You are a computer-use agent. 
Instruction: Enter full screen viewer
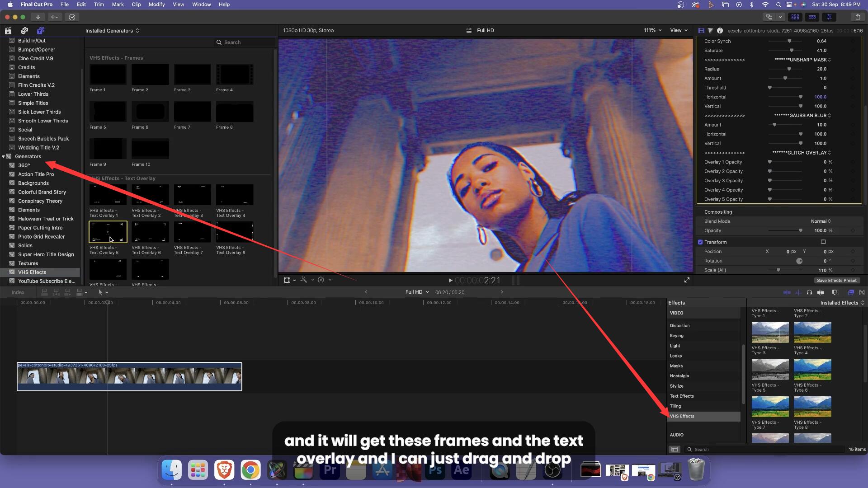(687, 280)
